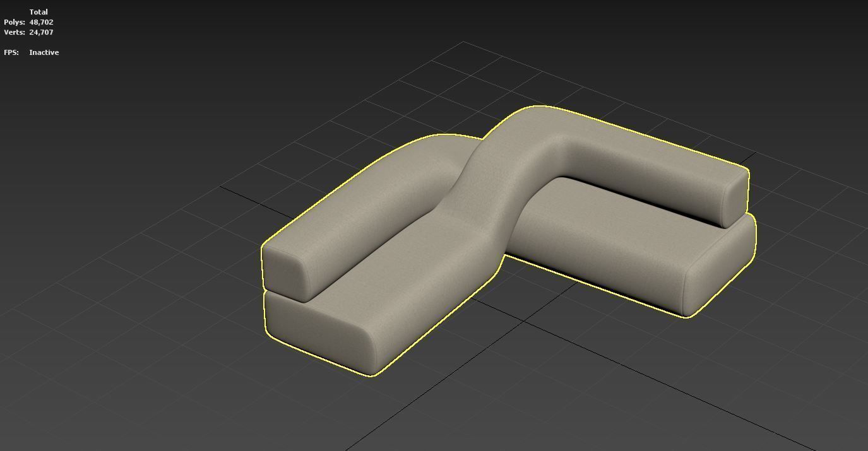Screen dimensions: 868x451
Task: Click the 'FPS:' statistics label
Action: (x=11, y=52)
